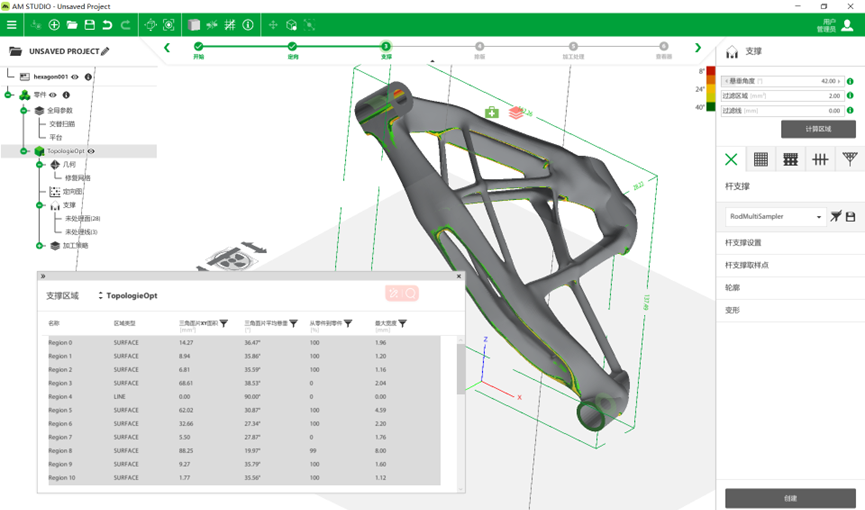Select the solid shaded cube view
The width and height of the screenshot is (865, 510).
tap(194, 25)
